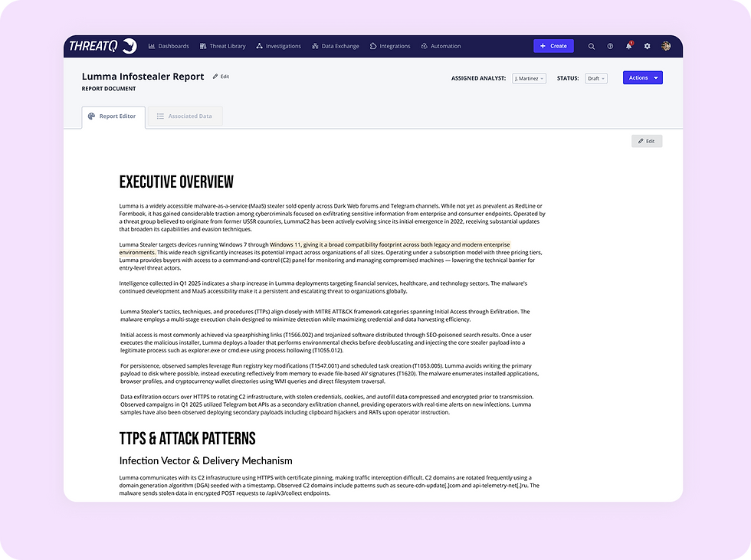
Task: Click Infection Vector & Delivery Mechanism subheading
Action: pos(205,461)
